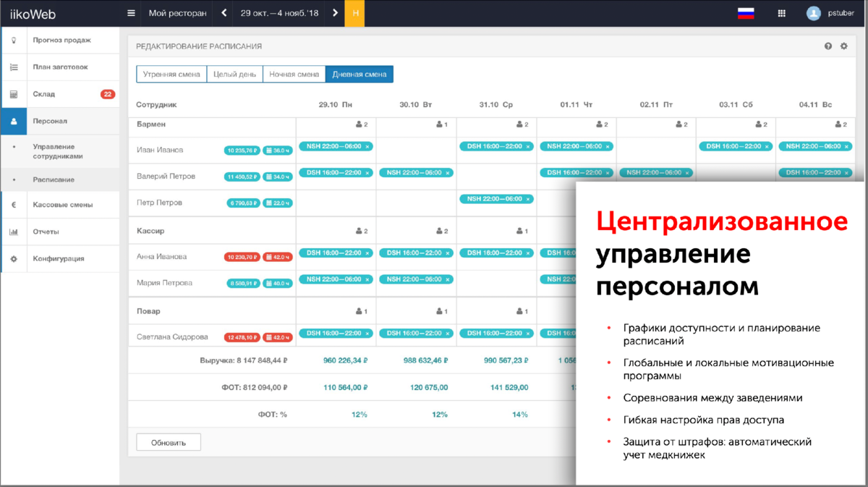
Task: Open Отчеты via the bar chart icon
Action: 13,232
